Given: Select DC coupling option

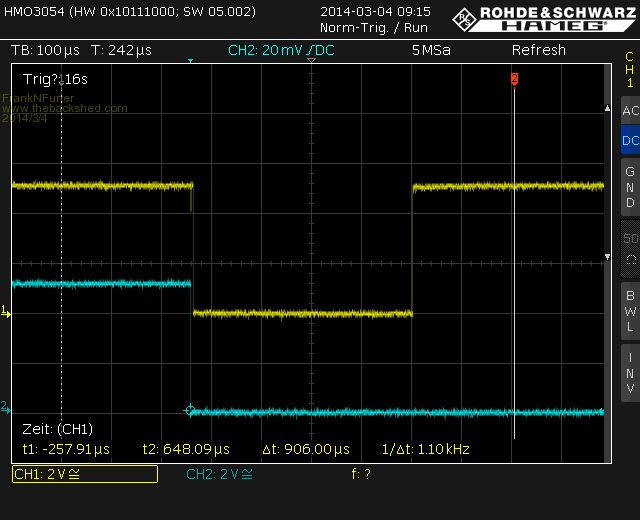Looking at the screenshot, I should click(629, 141).
